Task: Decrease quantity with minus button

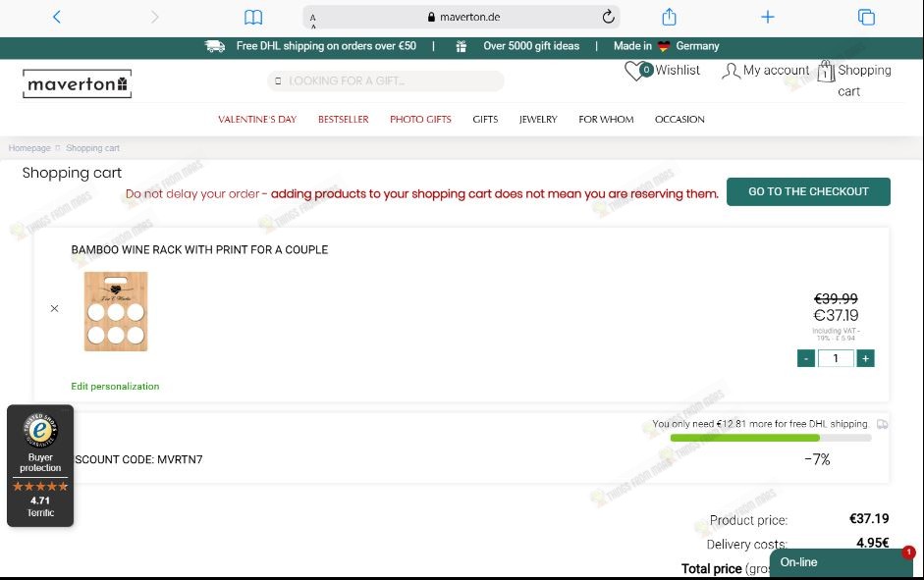Action: [806, 359]
